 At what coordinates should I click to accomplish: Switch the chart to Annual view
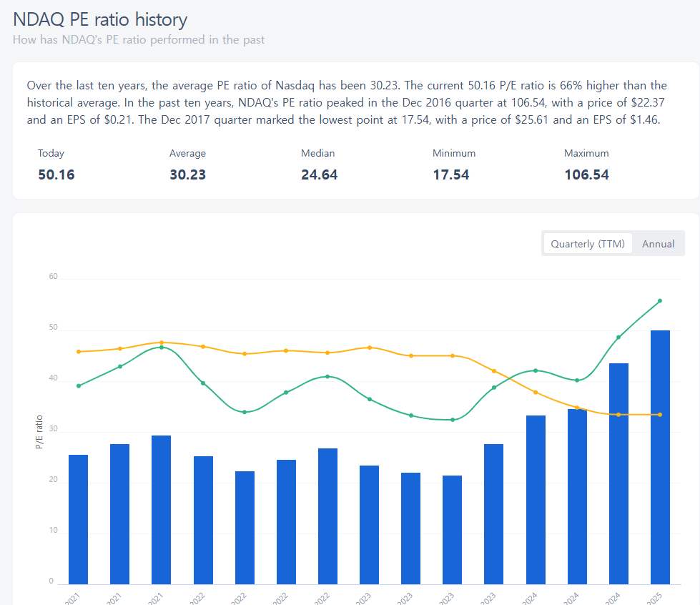[x=658, y=244]
